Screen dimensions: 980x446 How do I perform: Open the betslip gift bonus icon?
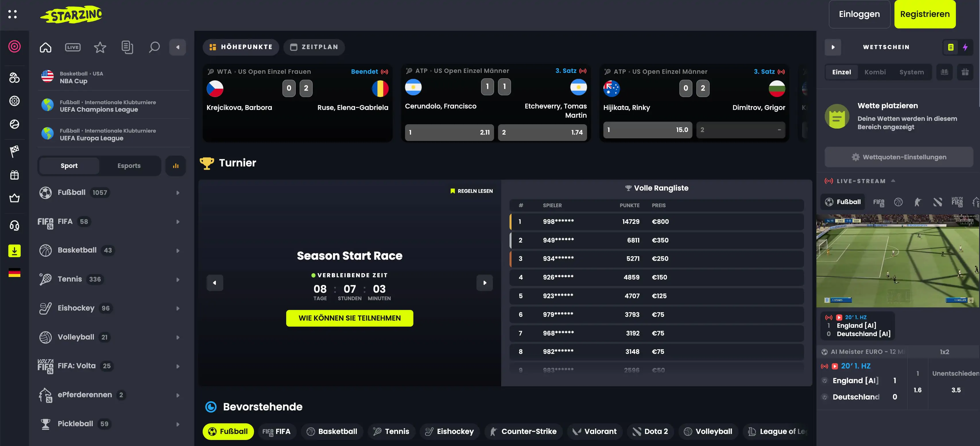coord(965,72)
